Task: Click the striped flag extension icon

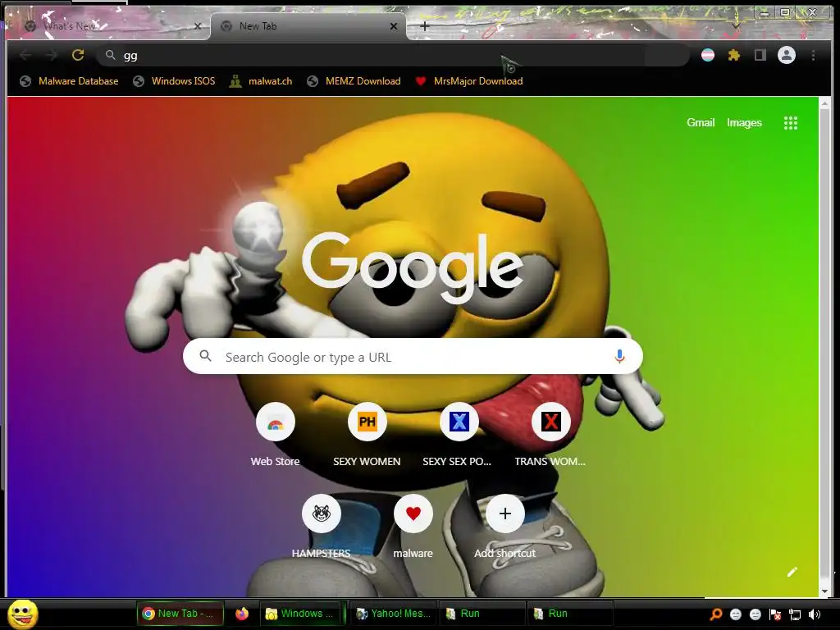Action: pos(708,55)
